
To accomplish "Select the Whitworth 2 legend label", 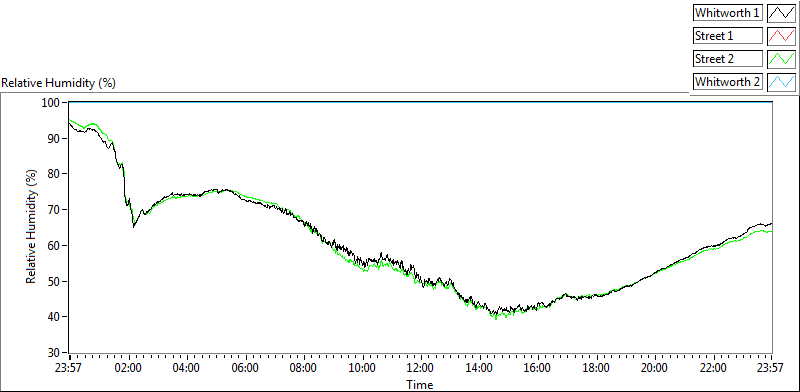I will 728,81.
